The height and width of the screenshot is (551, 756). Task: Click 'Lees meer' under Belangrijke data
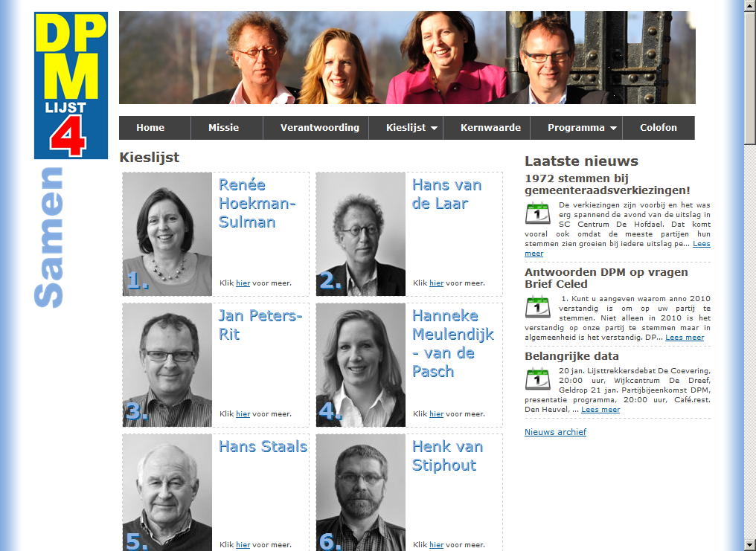tap(600, 410)
